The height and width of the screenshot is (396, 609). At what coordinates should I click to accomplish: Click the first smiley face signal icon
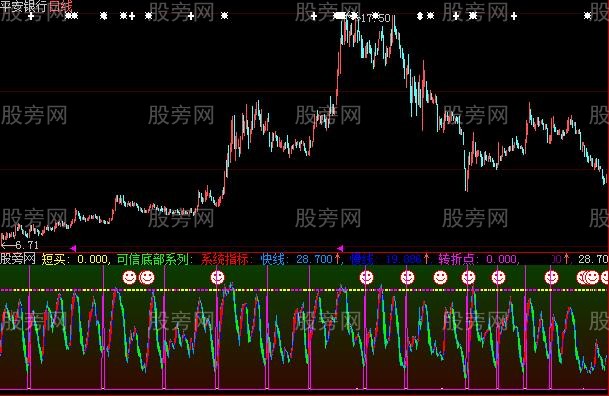pyautogui.click(x=129, y=277)
